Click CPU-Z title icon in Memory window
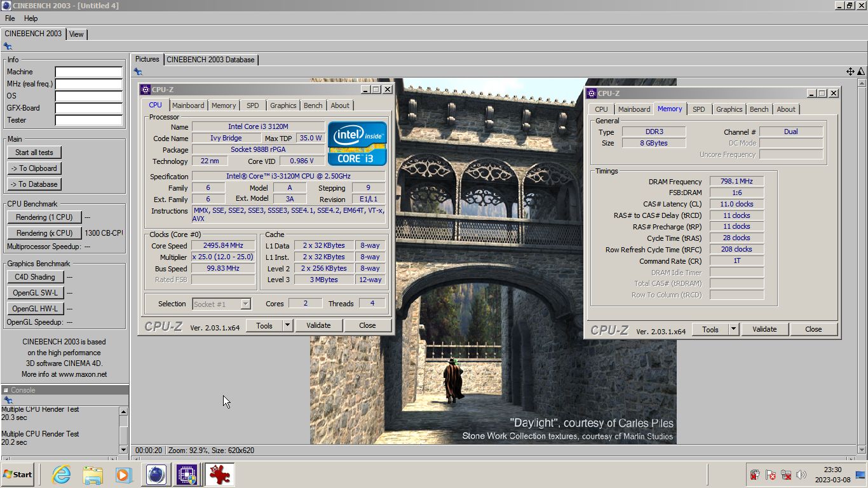The height and width of the screenshot is (488, 868). point(591,93)
